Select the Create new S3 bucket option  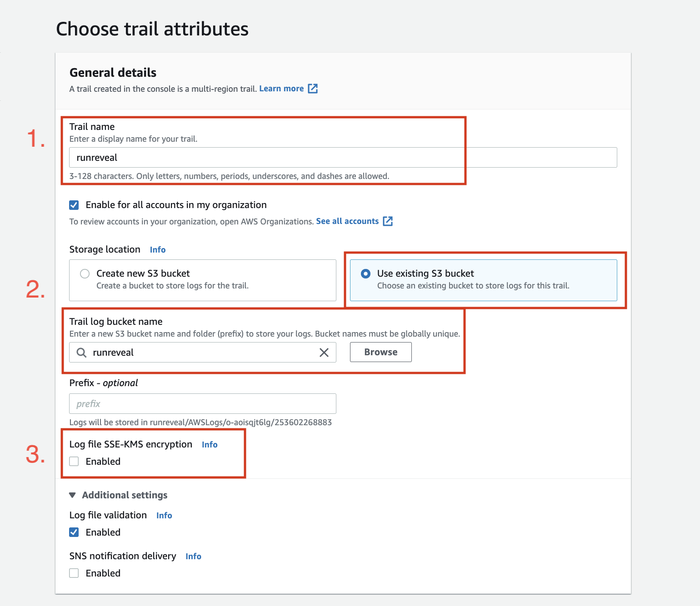click(85, 273)
